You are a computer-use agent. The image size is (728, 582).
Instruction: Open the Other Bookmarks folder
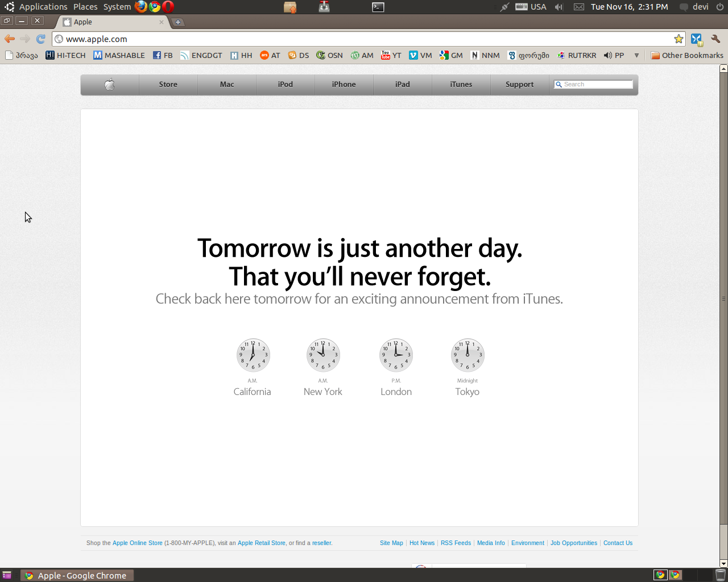[x=687, y=55]
